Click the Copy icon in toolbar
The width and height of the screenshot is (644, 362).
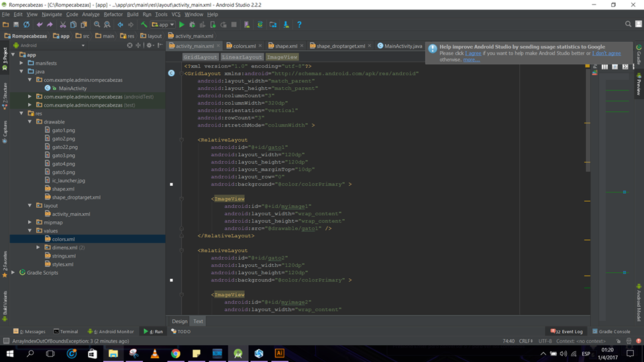tap(73, 25)
